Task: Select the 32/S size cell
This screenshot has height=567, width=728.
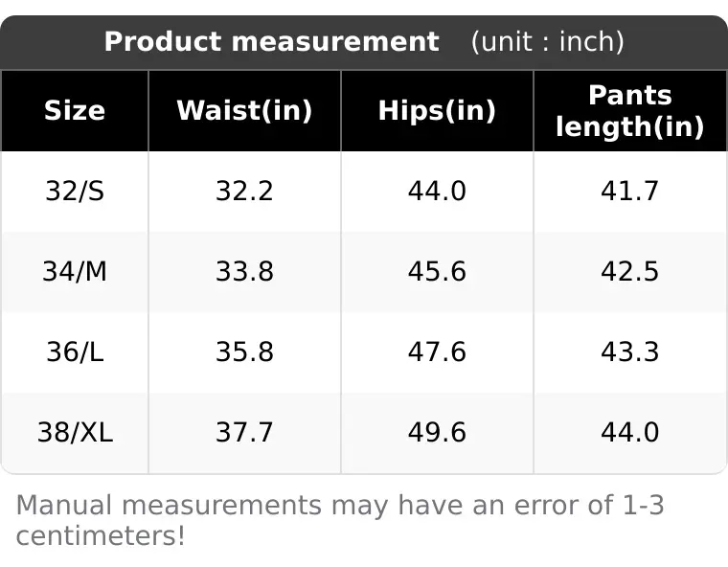Action: (75, 191)
